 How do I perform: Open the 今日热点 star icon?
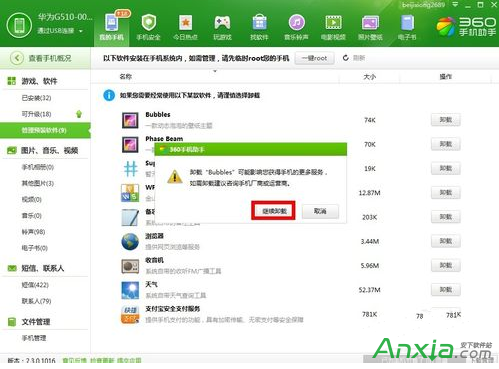(x=185, y=23)
